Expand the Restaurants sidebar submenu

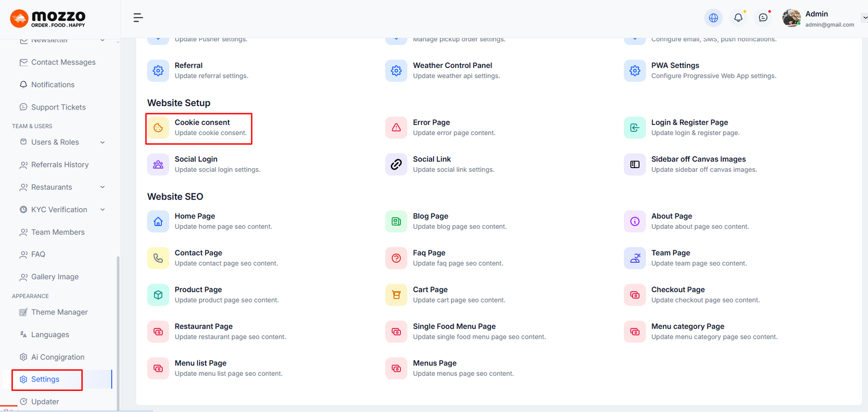coord(103,188)
